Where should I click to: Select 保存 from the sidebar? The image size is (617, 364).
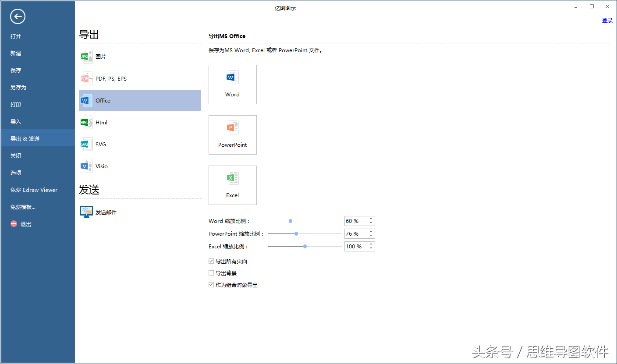pyautogui.click(x=38, y=70)
